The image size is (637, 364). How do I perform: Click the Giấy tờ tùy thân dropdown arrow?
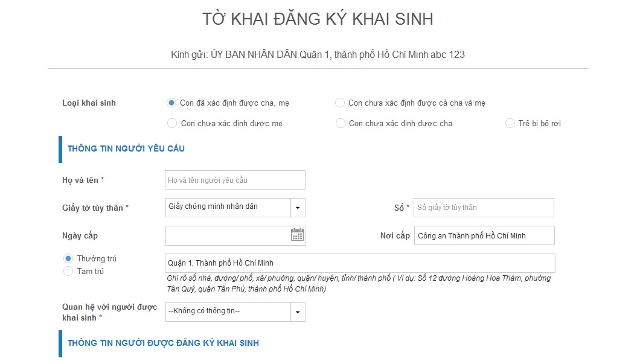(297, 207)
